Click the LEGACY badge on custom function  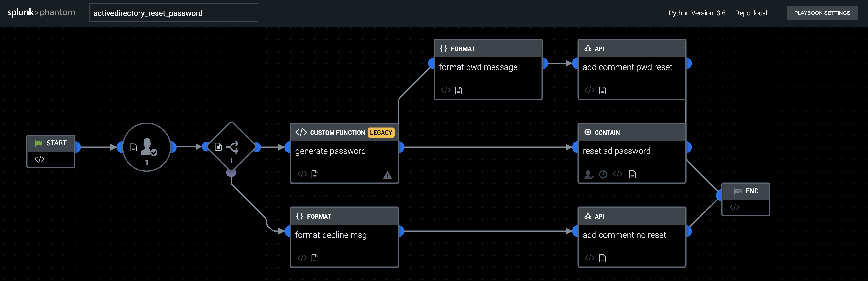point(381,132)
